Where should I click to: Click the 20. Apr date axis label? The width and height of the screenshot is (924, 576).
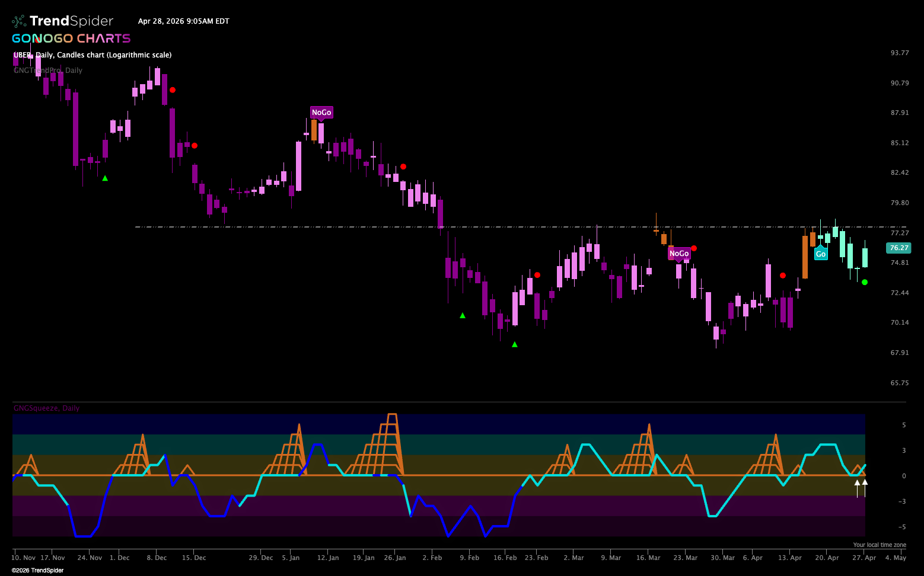[x=827, y=558]
